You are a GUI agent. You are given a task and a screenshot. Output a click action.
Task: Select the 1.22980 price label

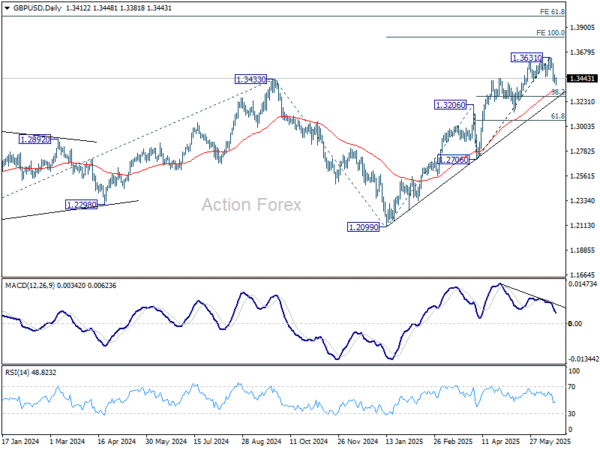82,205
